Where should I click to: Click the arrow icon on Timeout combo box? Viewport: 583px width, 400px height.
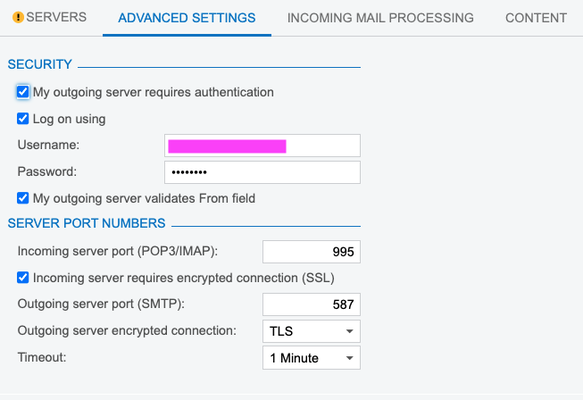click(349, 358)
